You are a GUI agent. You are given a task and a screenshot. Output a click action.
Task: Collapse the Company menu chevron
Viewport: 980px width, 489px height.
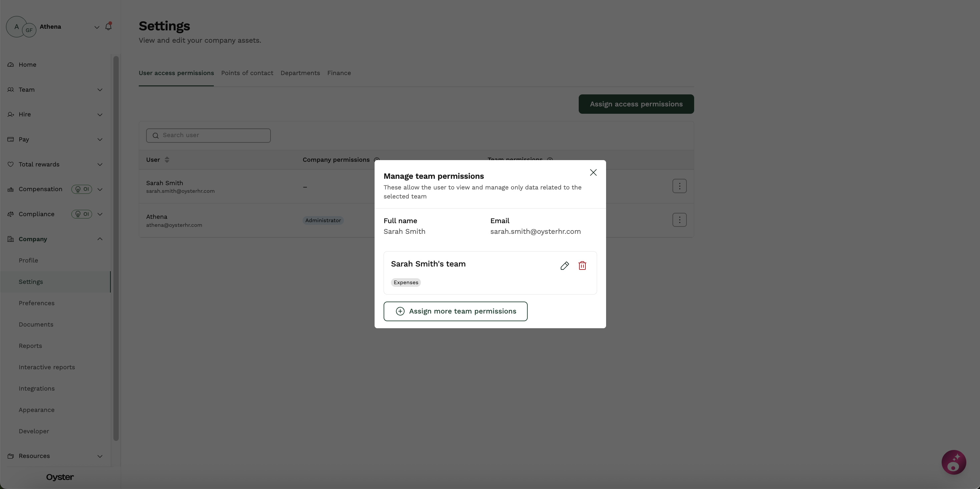[100, 239]
